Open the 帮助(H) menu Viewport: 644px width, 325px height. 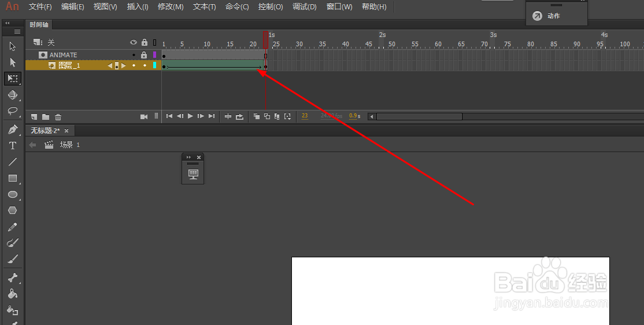pos(374,6)
